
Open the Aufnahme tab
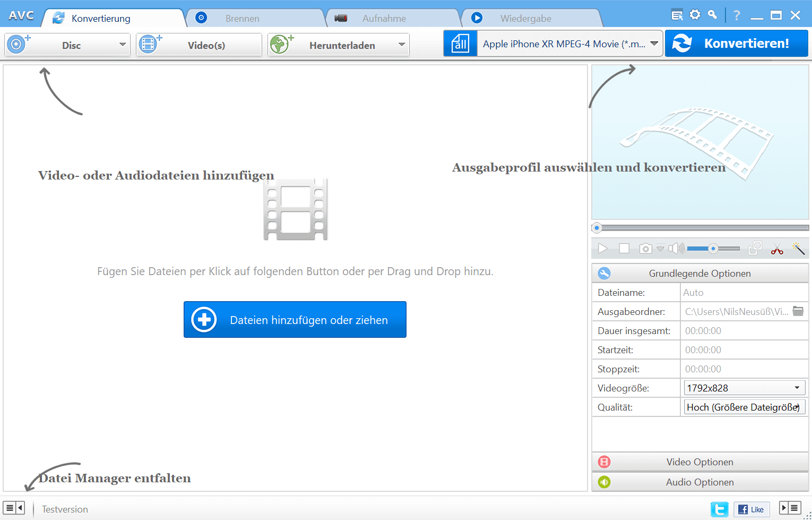(393, 18)
